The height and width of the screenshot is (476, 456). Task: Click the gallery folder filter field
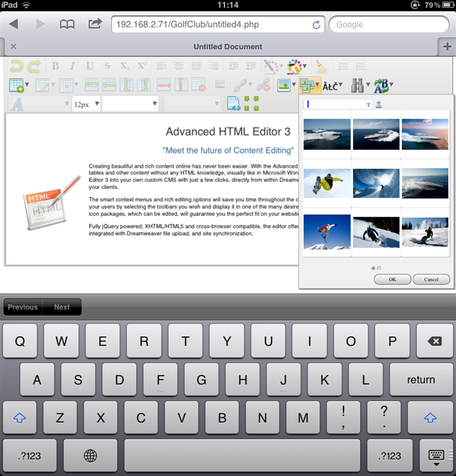click(338, 104)
